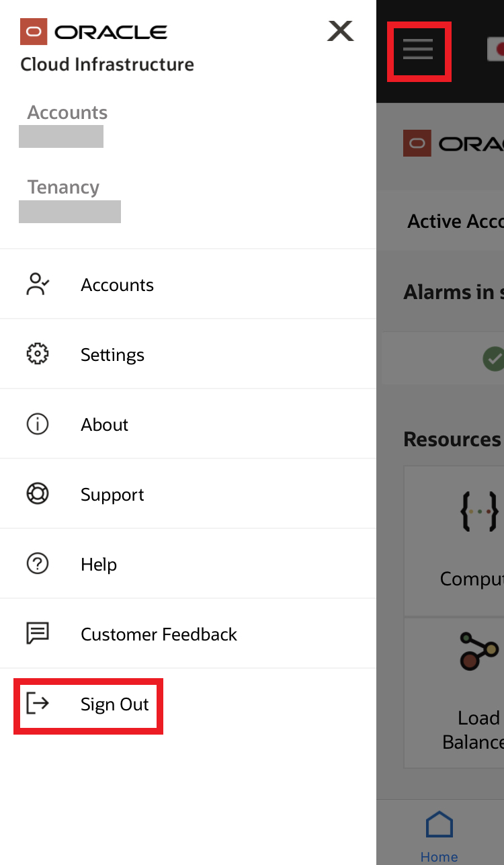The height and width of the screenshot is (865, 504).
Task: Click the hamburger menu icon
Action: point(417,49)
